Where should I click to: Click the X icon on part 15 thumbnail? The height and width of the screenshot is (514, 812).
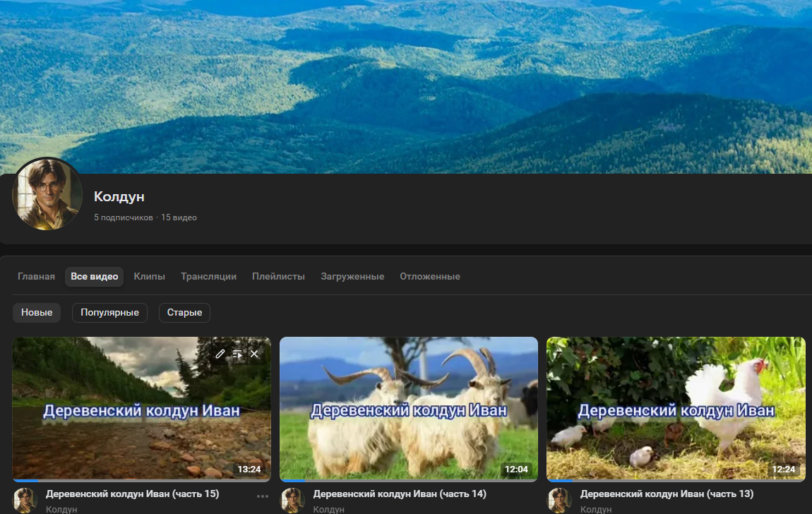[x=254, y=354]
